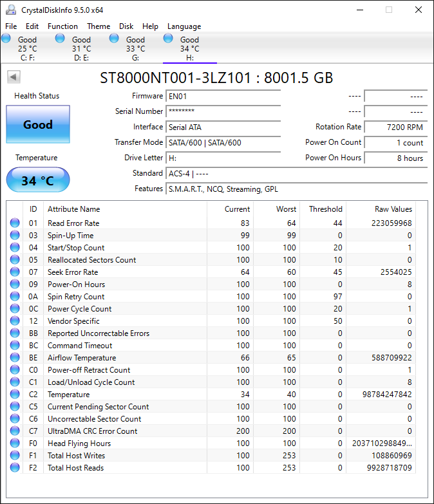This screenshot has width=434, height=504.
Task: Click status orb for Spin-Up Time
Action: tap(15, 235)
